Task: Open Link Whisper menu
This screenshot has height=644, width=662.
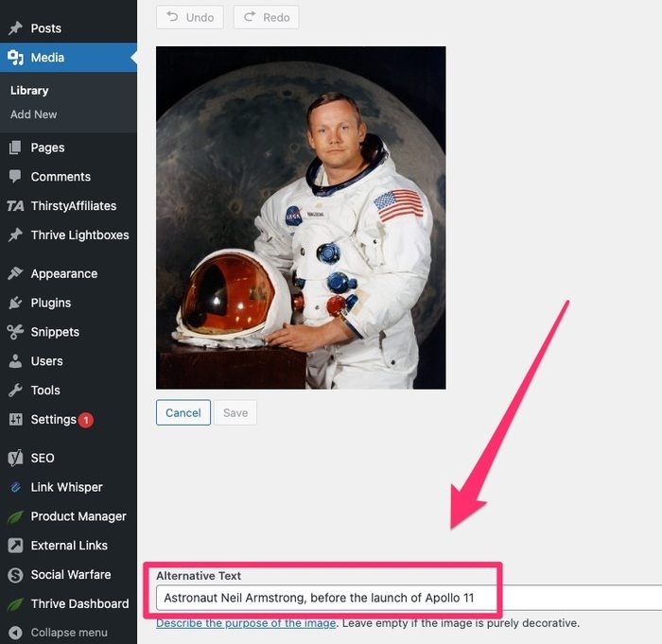Action: tap(68, 487)
